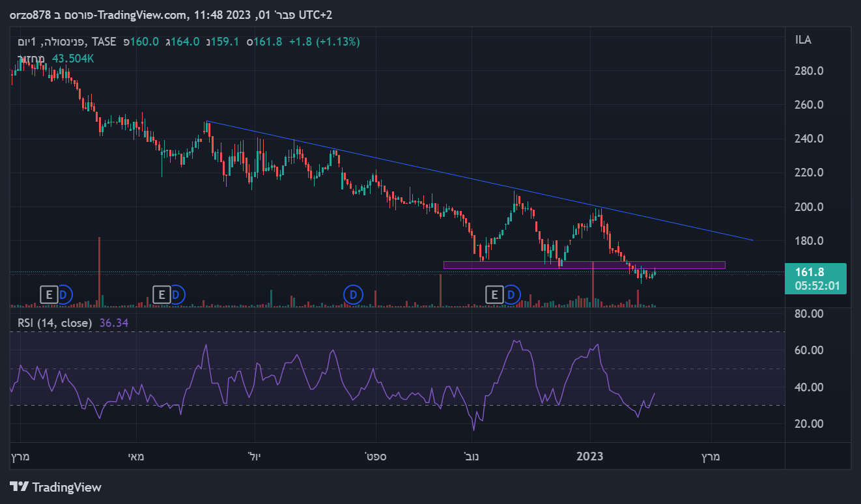The height and width of the screenshot is (504, 861).
Task: Click the מאי month label on time axis
Action: [136, 456]
